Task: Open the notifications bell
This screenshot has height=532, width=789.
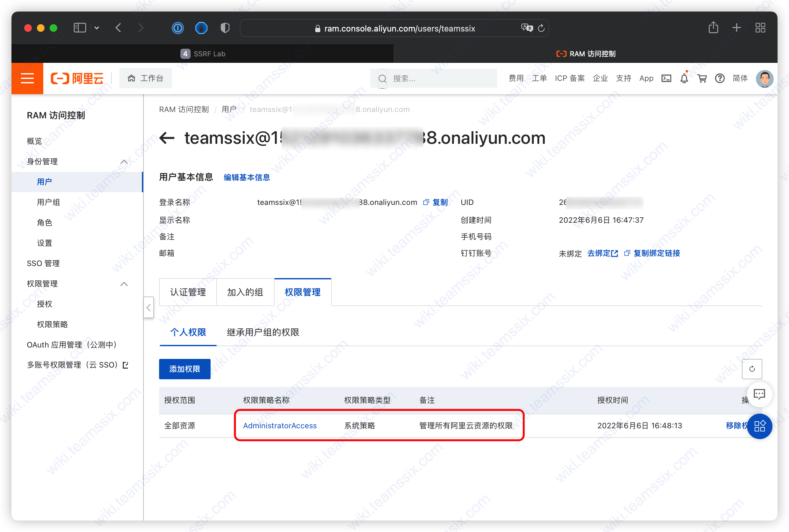Action: pyautogui.click(x=684, y=78)
